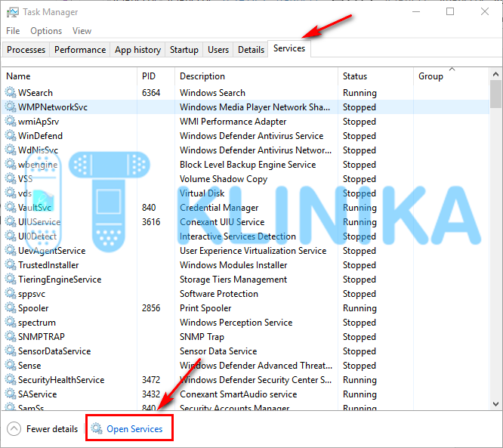Click the gear icon next to WSearch
Viewport: 503px width, 448px height.
click(x=10, y=93)
